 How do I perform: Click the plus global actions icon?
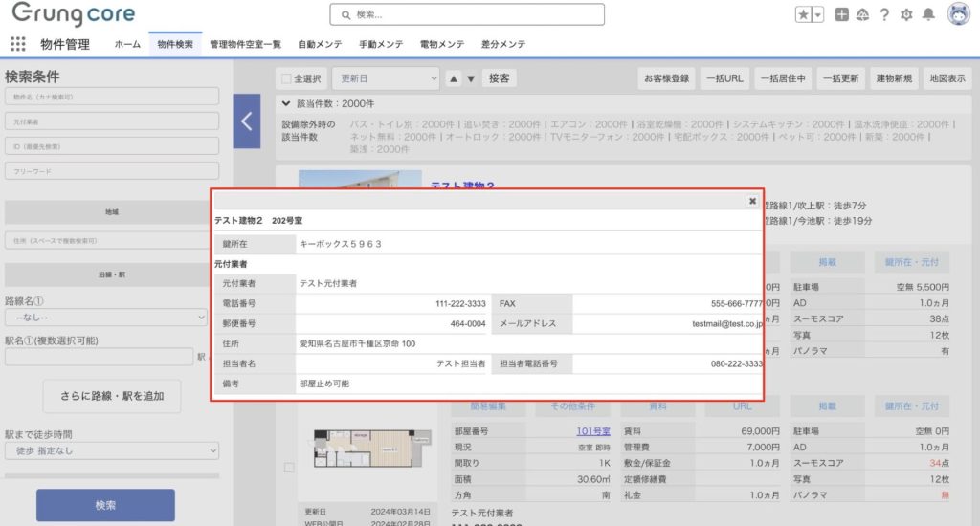tap(841, 14)
